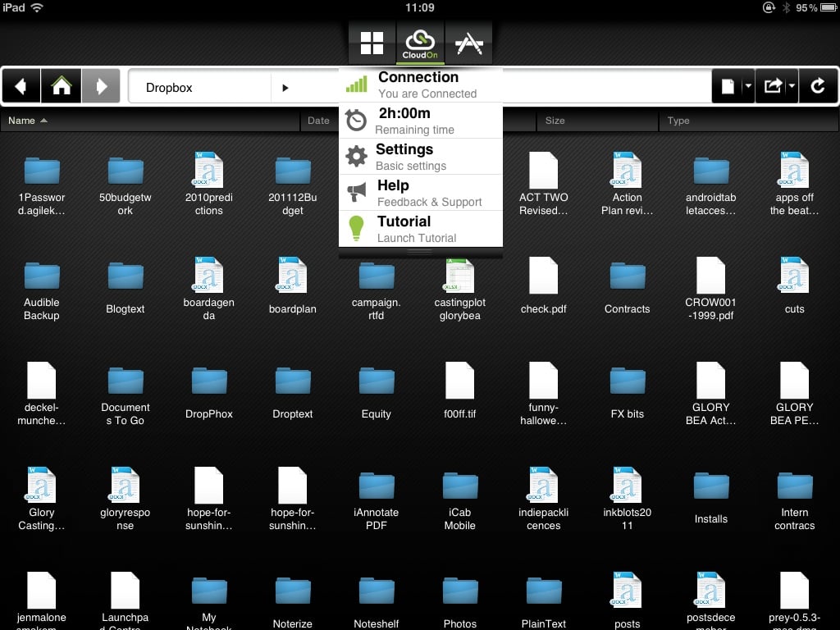This screenshot has height=630, width=840.
Task: Refresh the file list
Action: [818, 85]
